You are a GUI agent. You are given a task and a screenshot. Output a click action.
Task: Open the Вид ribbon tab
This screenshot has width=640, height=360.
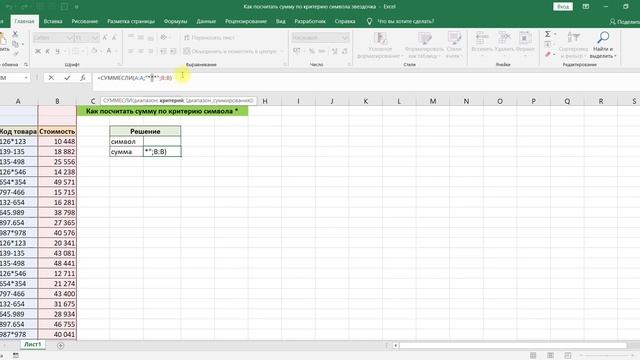(x=281, y=21)
